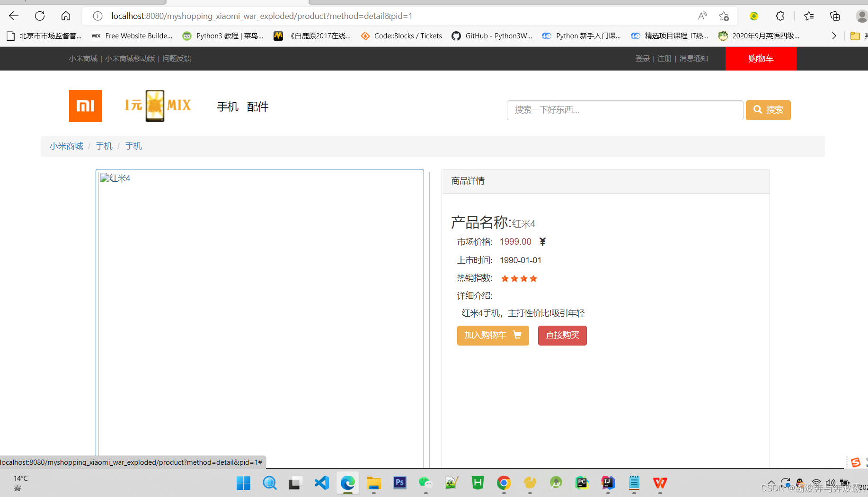Viewport: 868px width, 497px height.
Task: Open the 白鹿原2017在线 bookmark
Action: (312, 36)
